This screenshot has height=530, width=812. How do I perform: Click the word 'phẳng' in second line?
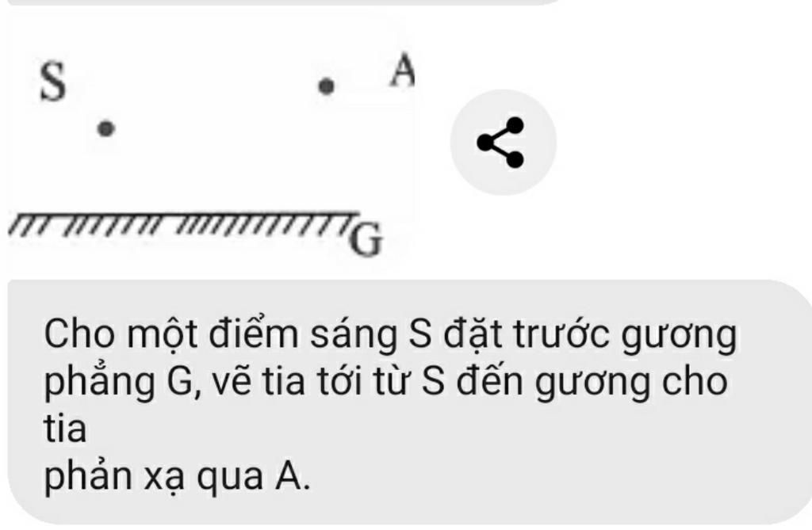[x=99, y=383]
